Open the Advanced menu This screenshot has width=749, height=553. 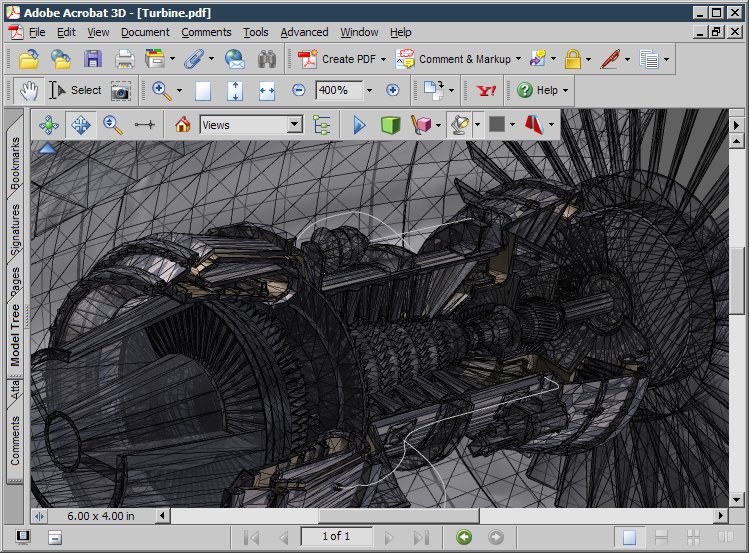(x=304, y=32)
